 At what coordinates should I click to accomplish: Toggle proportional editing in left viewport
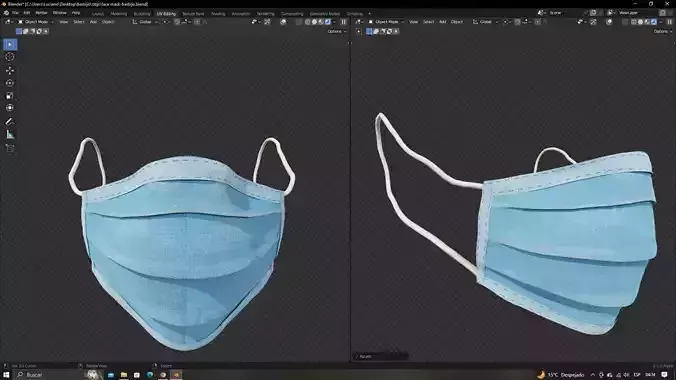tap(197, 22)
